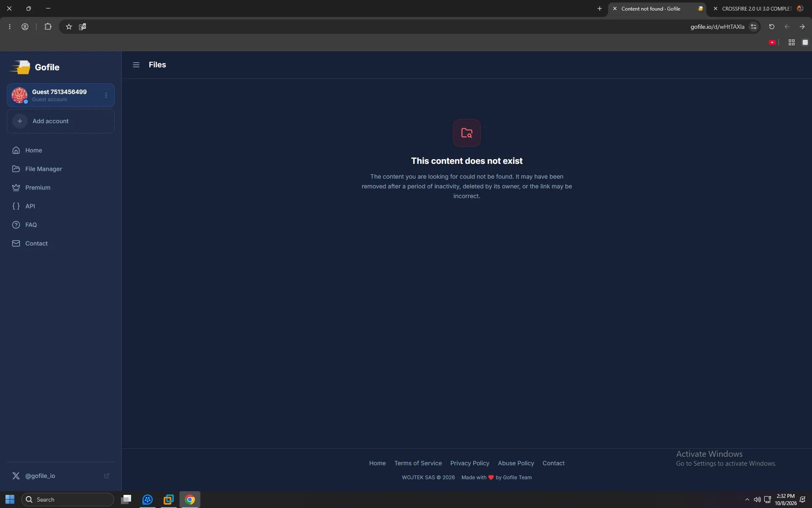The width and height of the screenshot is (812, 508).
Task: Click the Add account button
Action: coord(60,121)
